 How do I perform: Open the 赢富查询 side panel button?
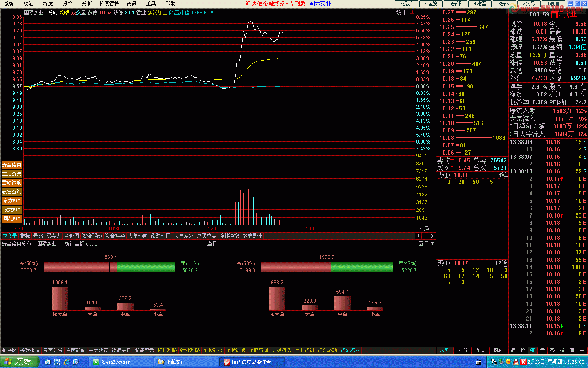pyautogui.click(x=12, y=192)
